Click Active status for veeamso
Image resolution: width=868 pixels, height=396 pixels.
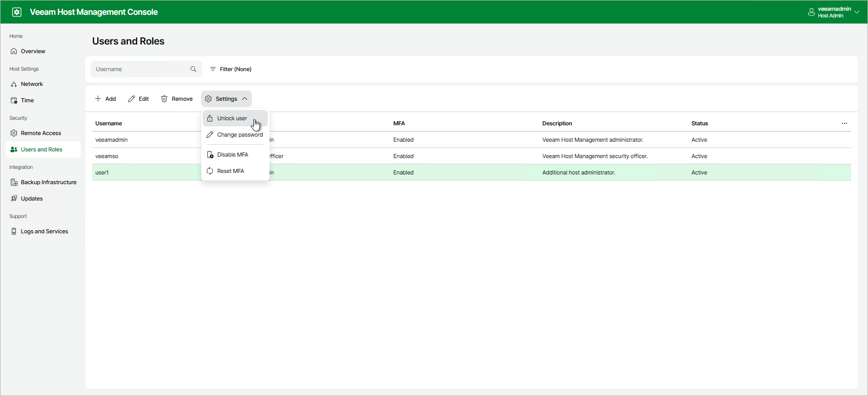699,156
